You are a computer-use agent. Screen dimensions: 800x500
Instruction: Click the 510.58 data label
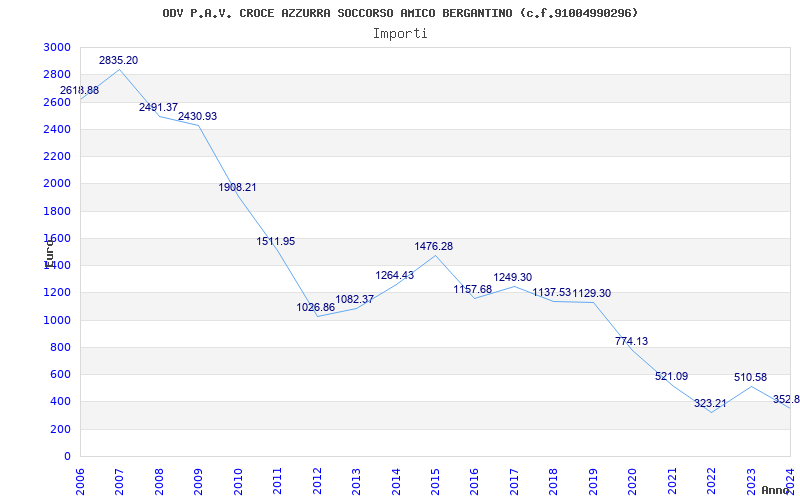pos(751,378)
